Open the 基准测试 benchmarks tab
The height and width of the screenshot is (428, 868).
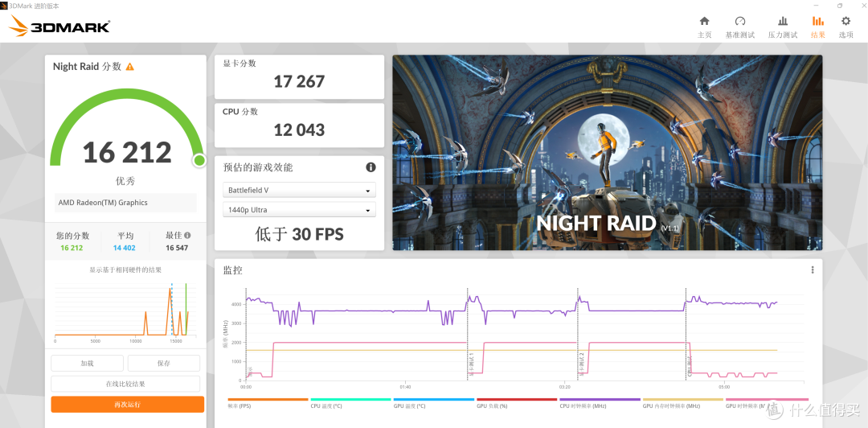click(x=740, y=27)
